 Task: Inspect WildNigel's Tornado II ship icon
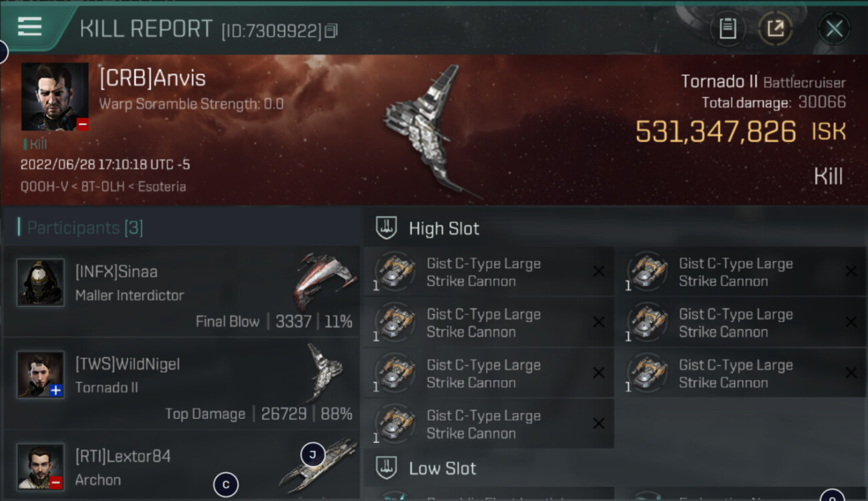(325, 372)
